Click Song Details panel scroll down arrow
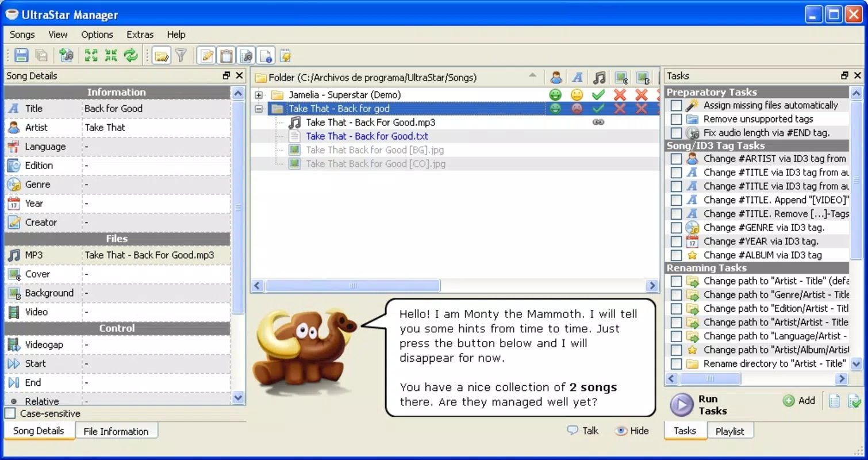Viewport: 868px width, 460px height. pyautogui.click(x=239, y=397)
